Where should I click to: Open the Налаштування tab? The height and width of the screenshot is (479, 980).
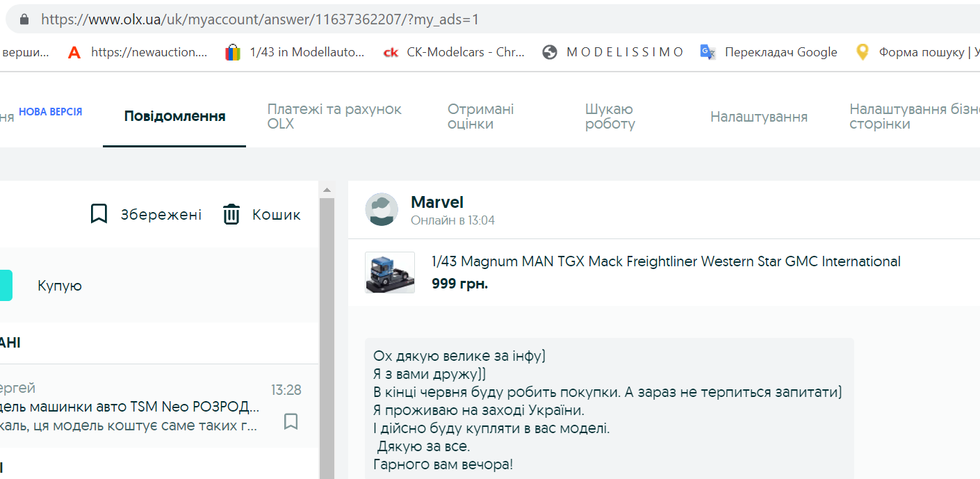tap(759, 117)
